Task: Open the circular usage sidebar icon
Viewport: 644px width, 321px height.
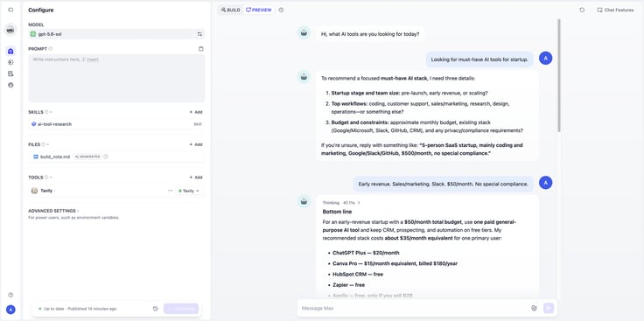Action: coord(10,85)
